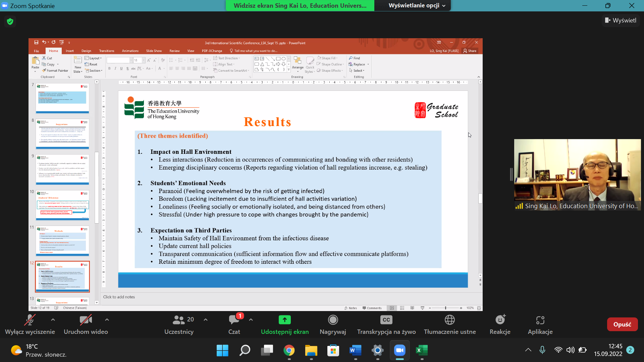Image resolution: width=644 pixels, height=362 pixels.
Task: Expand video options arrow next to camera
Action: click(107, 320)
